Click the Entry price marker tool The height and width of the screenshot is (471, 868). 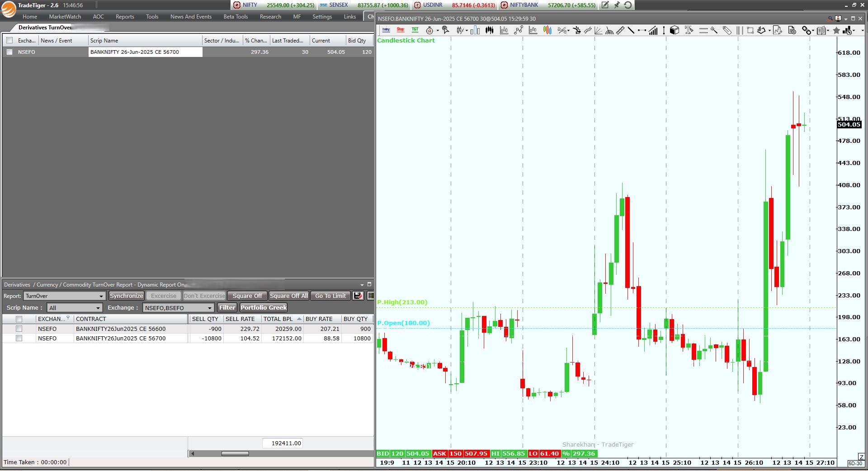tap(387, 30)
